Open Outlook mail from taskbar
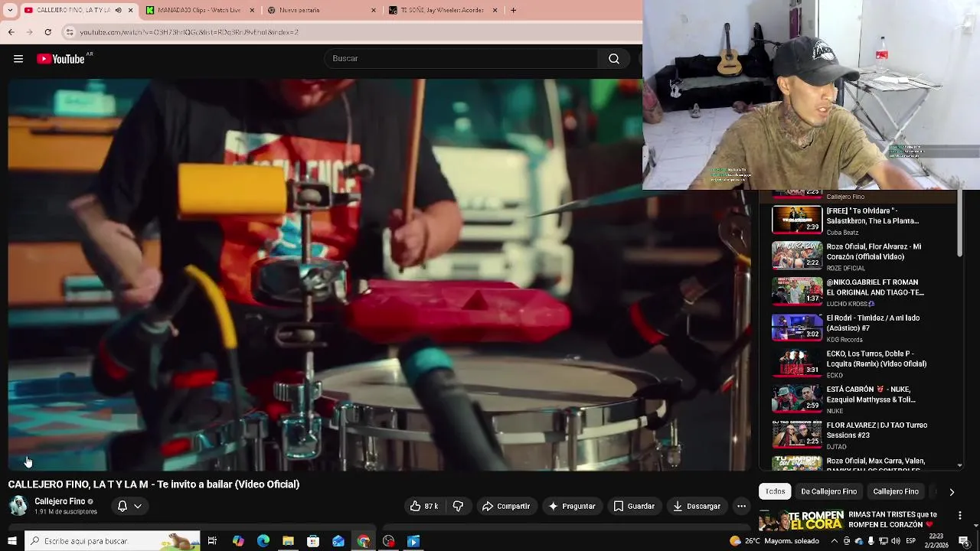 pos(338,541)
